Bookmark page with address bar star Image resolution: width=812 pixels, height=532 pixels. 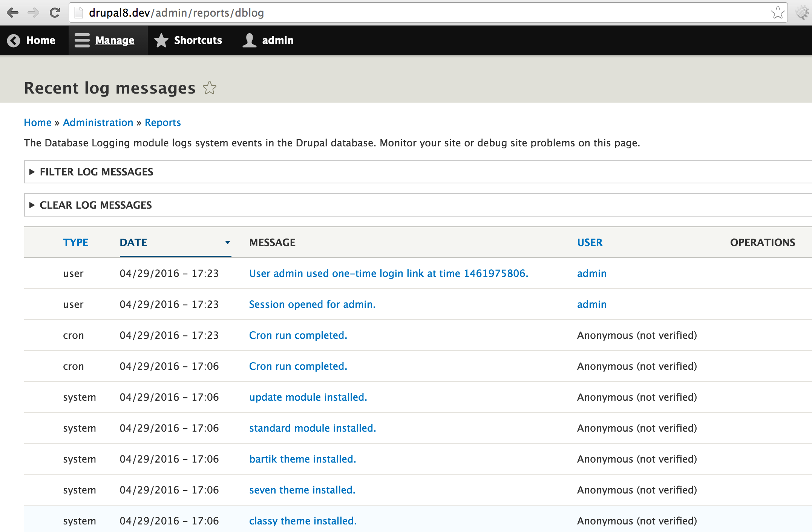pyautogui.click(x=777, y=13)
